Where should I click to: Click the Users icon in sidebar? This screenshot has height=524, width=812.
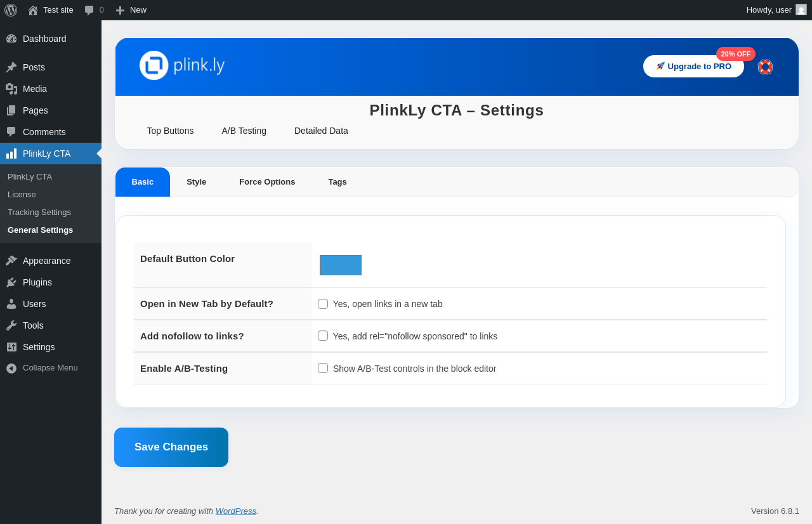point(11,304)
